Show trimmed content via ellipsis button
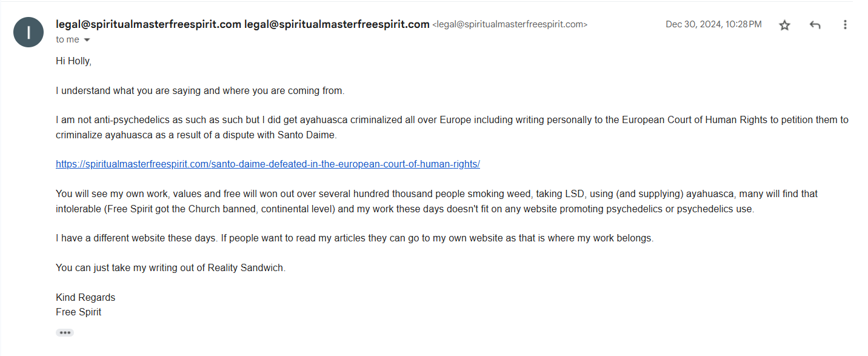 [65, 332]
